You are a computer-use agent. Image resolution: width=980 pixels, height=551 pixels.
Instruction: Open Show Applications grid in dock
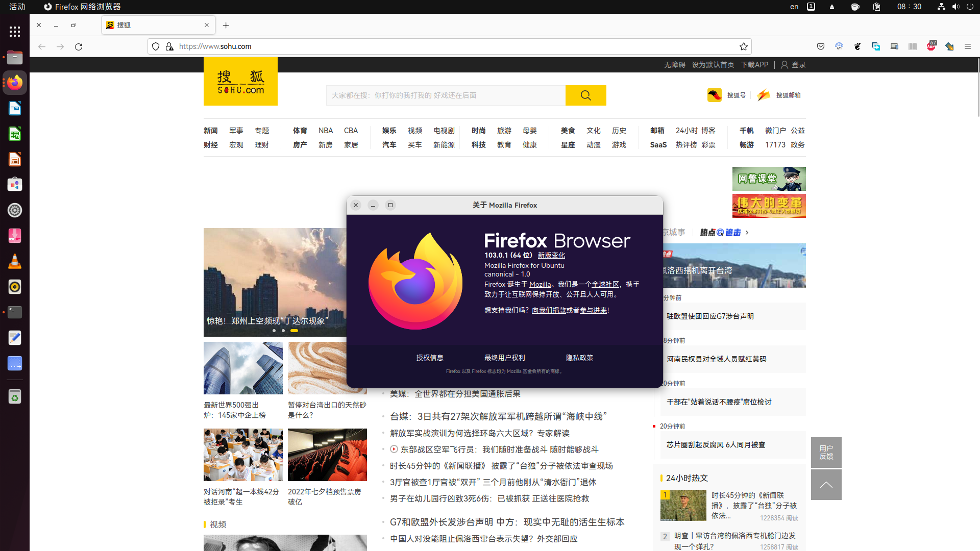pos(15,32)
